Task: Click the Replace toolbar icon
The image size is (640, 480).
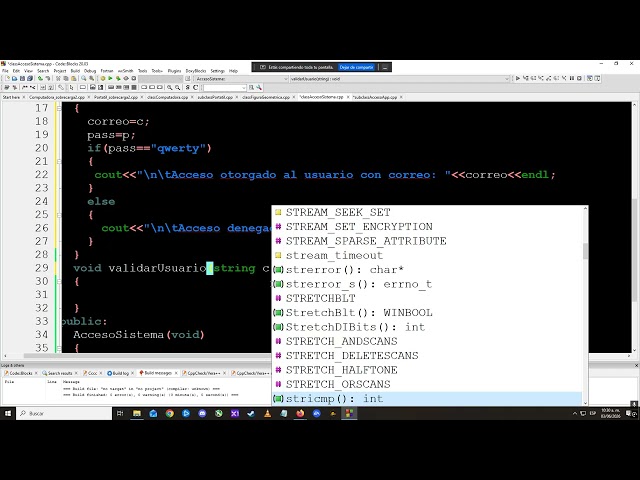Action: tap(91, 78)
